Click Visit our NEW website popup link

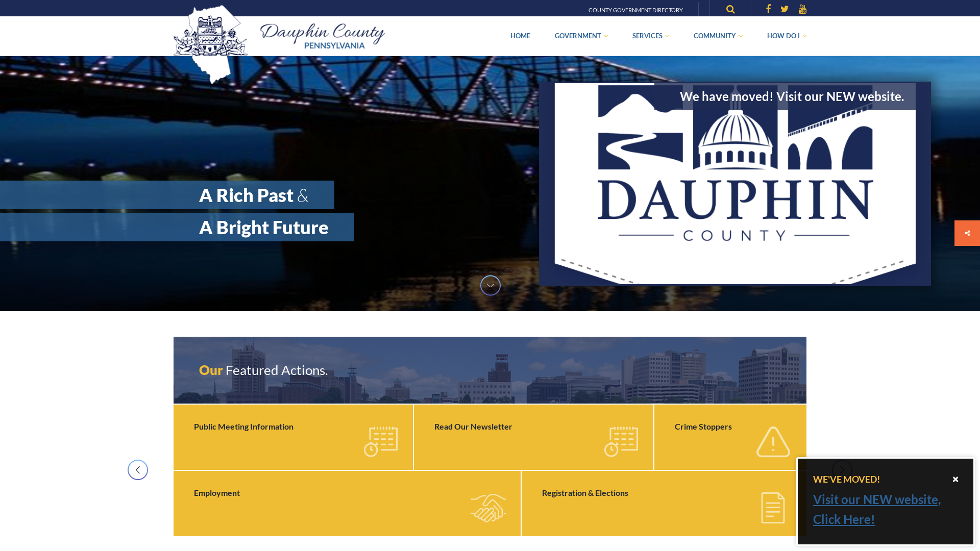click(x=876, y=509)
